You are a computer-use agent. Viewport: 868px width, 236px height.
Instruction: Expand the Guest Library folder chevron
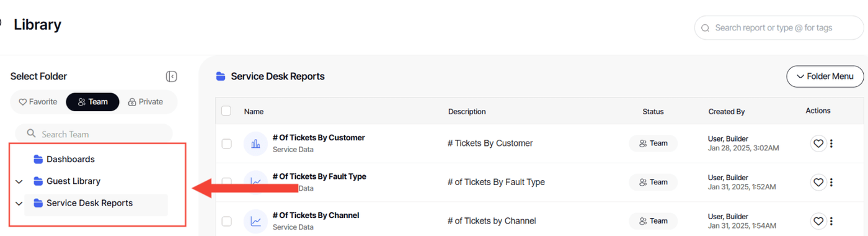19,181
